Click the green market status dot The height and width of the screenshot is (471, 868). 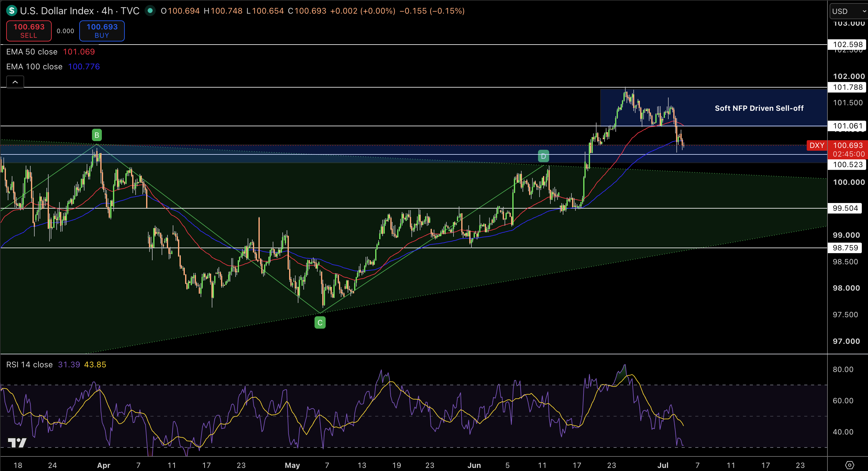[x=150, y=11]
